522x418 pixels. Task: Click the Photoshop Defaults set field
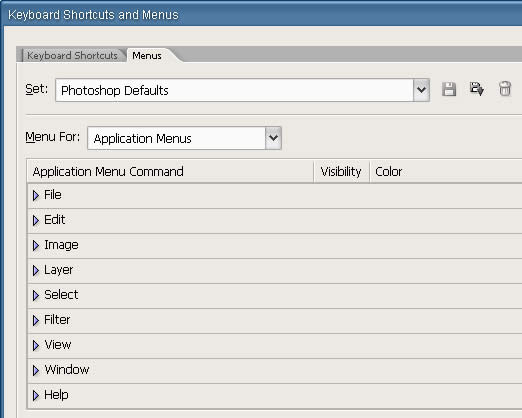(234, 90)
